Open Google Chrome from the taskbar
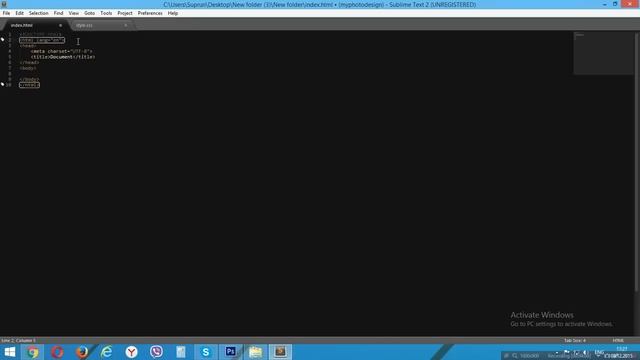 (x=33, y=352)
